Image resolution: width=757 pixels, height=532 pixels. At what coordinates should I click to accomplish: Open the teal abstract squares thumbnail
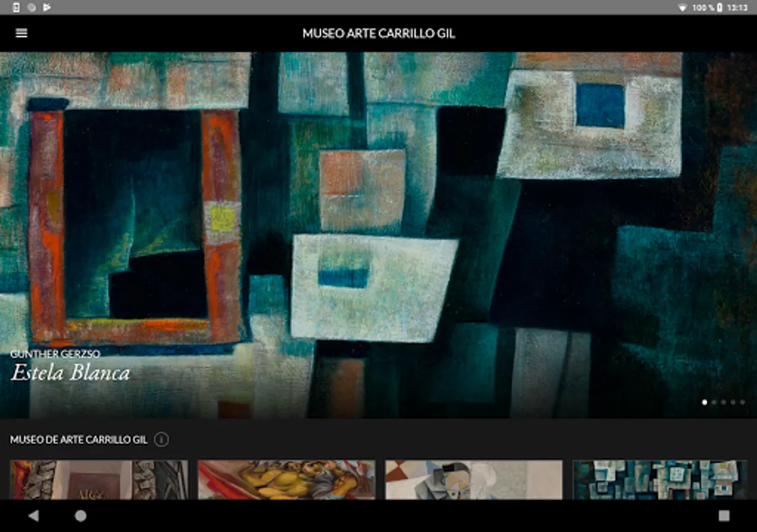660,480
